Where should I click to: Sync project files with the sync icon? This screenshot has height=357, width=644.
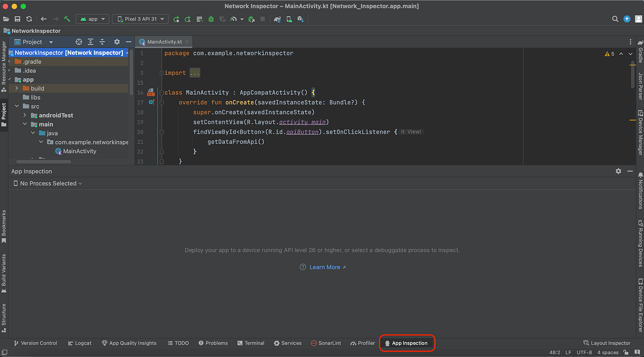pyautogui.click(x=29, y=19)
